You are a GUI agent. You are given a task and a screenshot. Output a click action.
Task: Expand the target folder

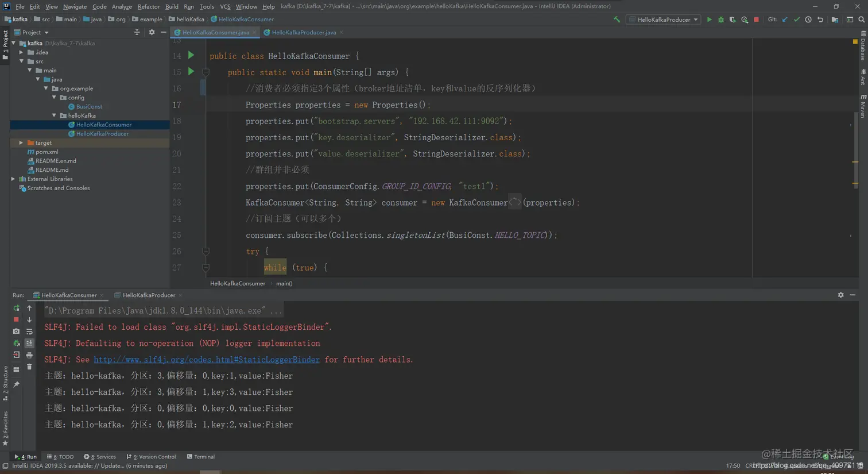coord(22,142)
